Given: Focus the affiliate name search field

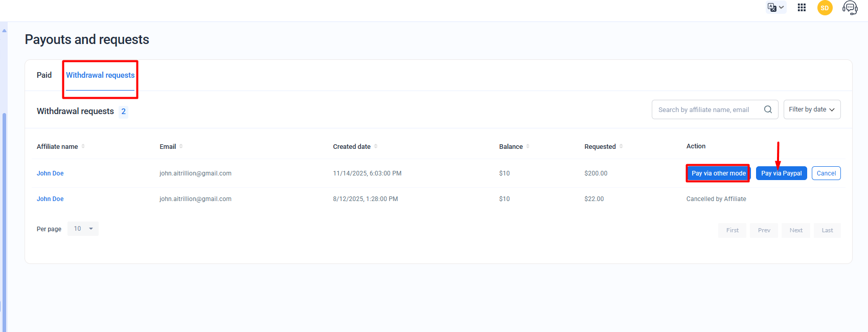Looking at the screenshot, I should pyautogui.click(x=705, y=109).
